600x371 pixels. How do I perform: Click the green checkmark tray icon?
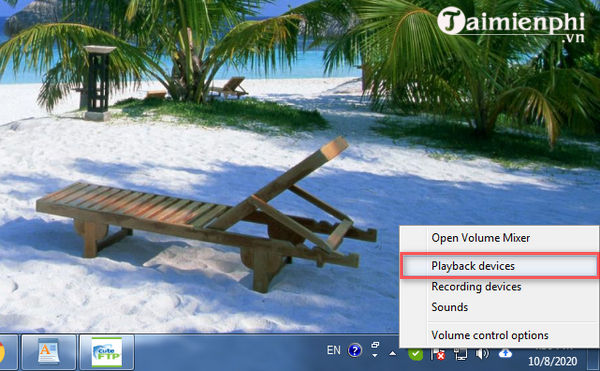pyautogui.click(x=415, y=354)
